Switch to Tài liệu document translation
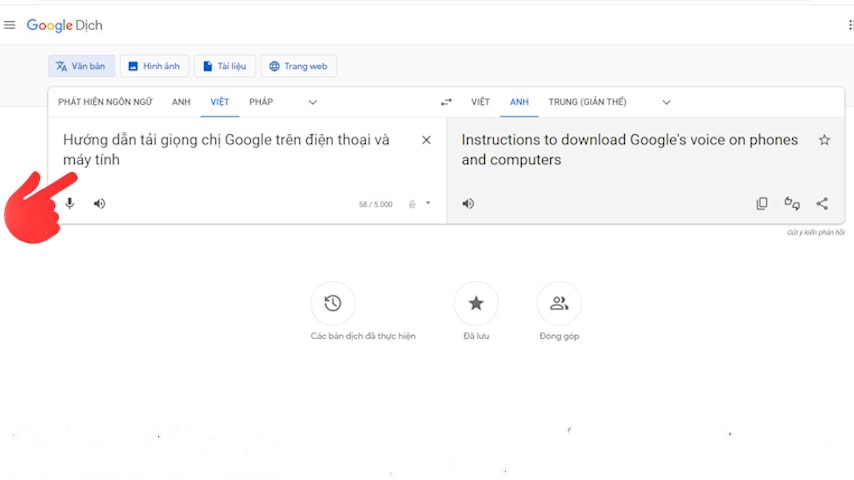This screenshot has width=854, height=480. click(225, 66)
